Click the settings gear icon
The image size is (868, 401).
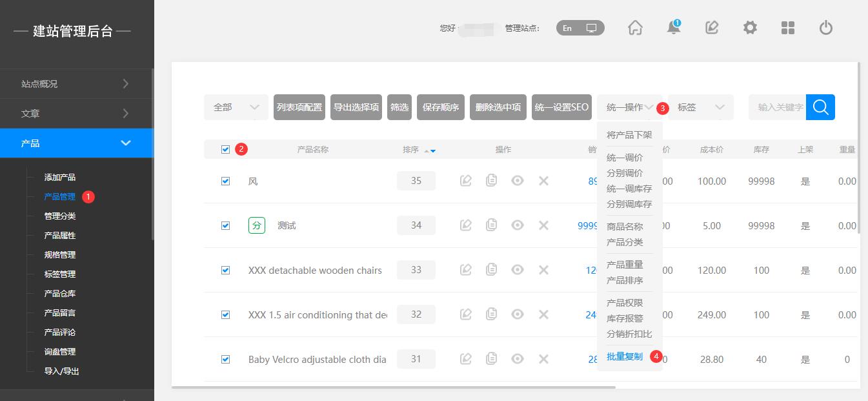[749, 28]
